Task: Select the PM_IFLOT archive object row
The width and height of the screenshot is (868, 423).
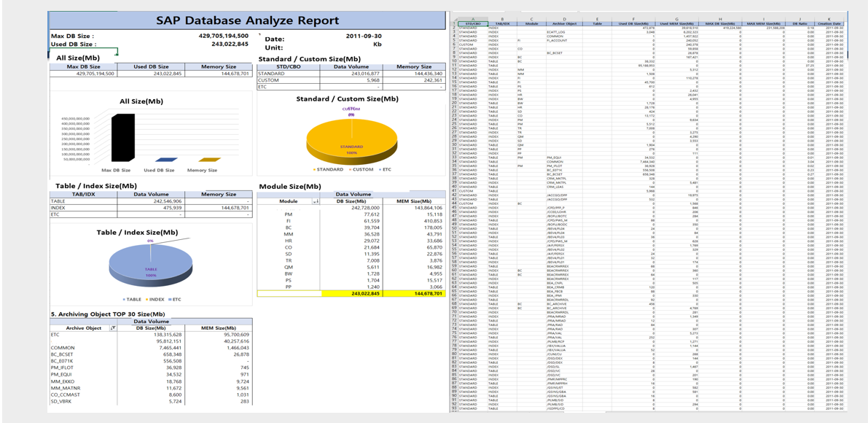Action: (x=151, y=368)
